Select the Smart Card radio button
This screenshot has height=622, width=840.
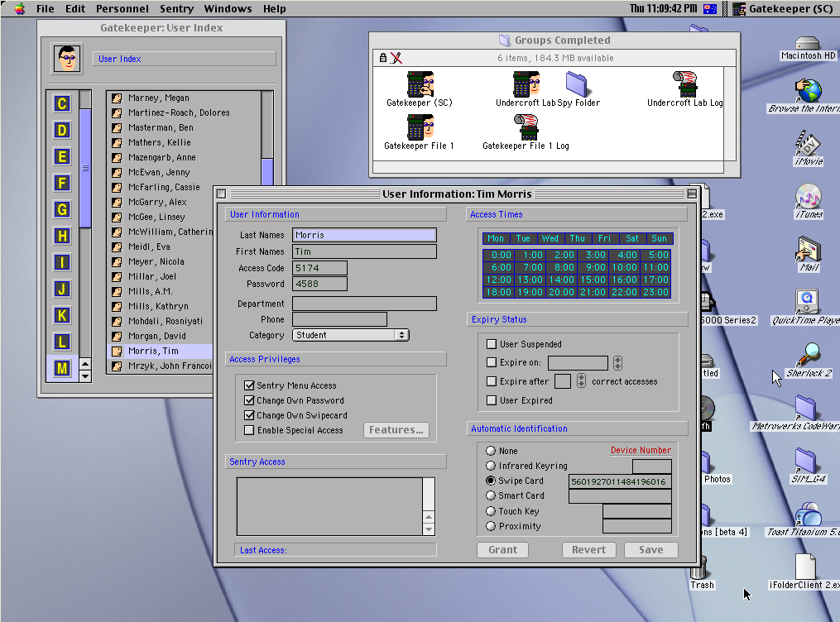click(490, 495)
